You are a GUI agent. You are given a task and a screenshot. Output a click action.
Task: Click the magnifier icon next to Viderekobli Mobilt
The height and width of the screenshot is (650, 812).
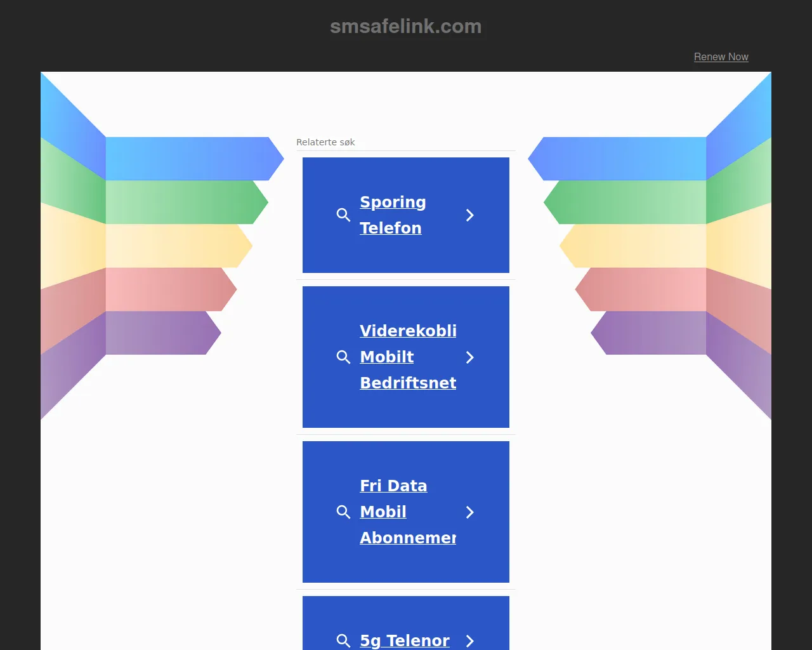pyautogui.click(x=343, y=357)
